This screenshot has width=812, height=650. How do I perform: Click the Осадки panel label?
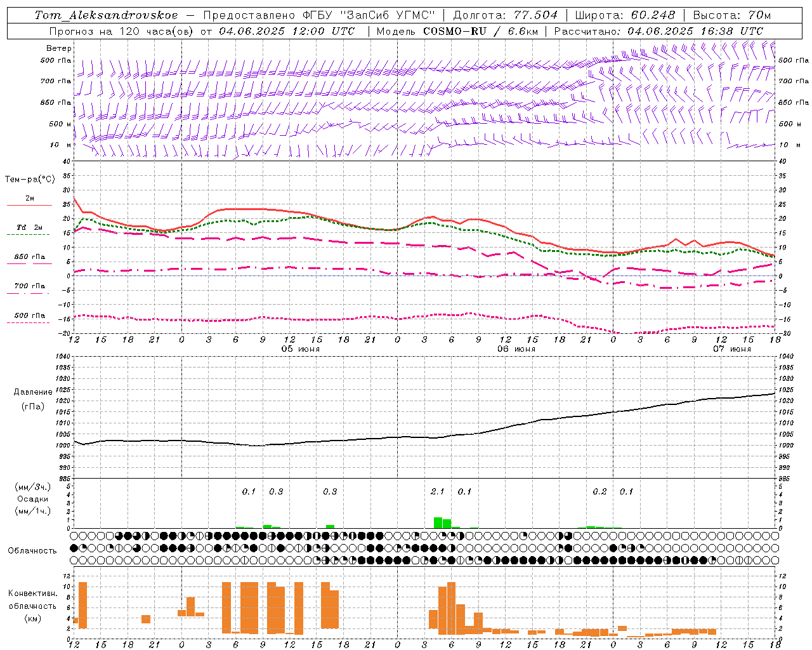[32, 499]
